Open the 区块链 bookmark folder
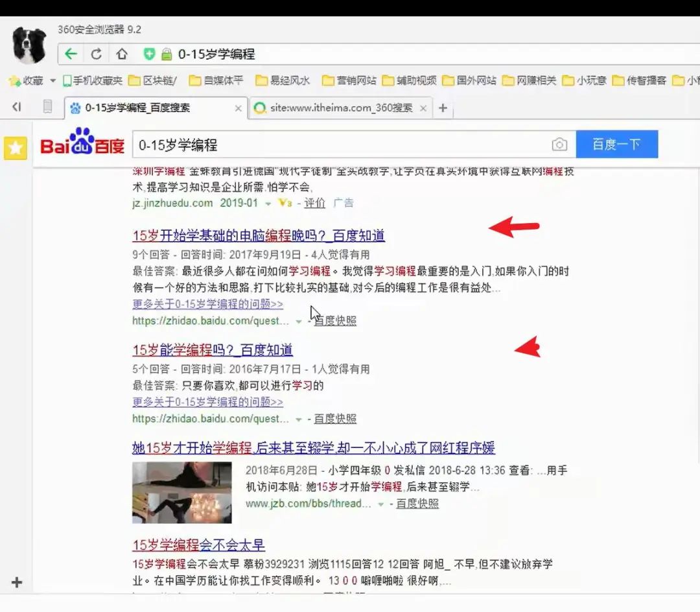700x612 pixels. click(x=153, y=80)
